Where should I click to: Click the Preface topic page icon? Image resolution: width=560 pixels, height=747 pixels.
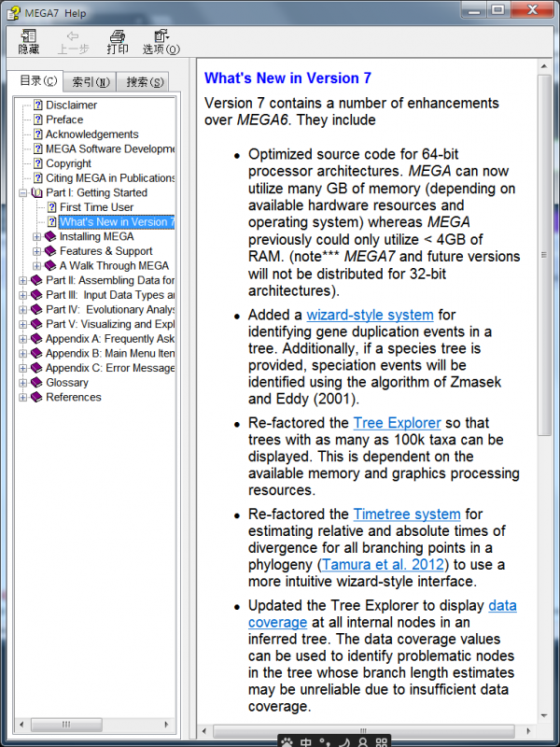38,120
